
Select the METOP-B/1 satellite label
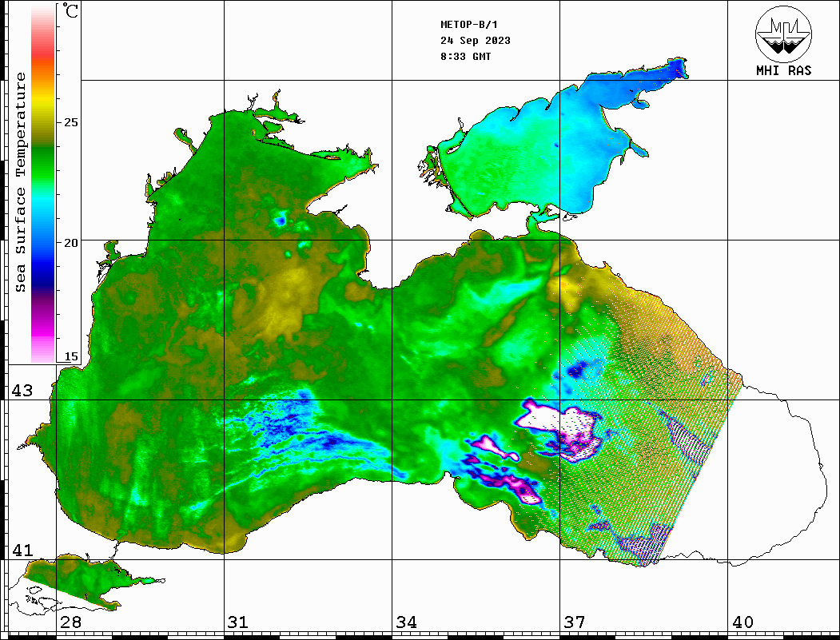click(x=468, y=25)
